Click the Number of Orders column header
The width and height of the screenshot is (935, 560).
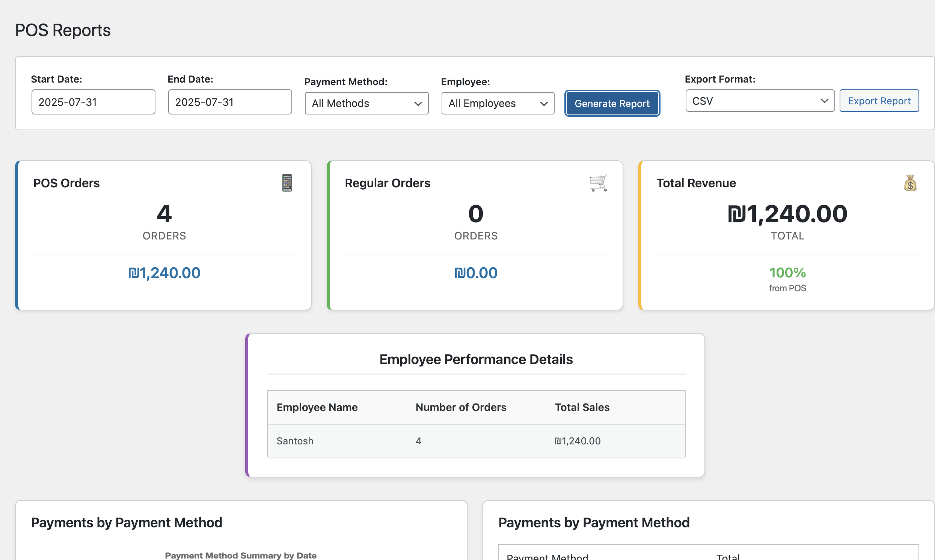[460, 407]
